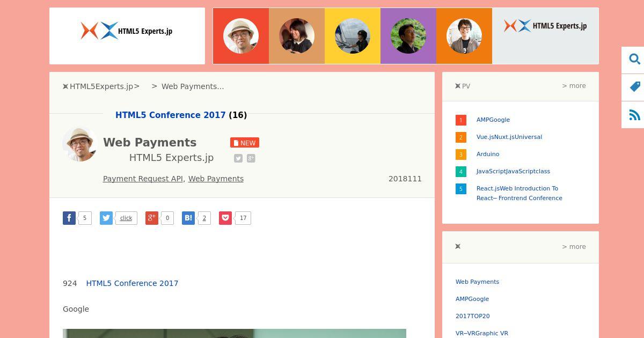The width and height of the screenshot is (644, 338).
Task: Click the Pocket save count 17
Action: (x=243, y=218)
